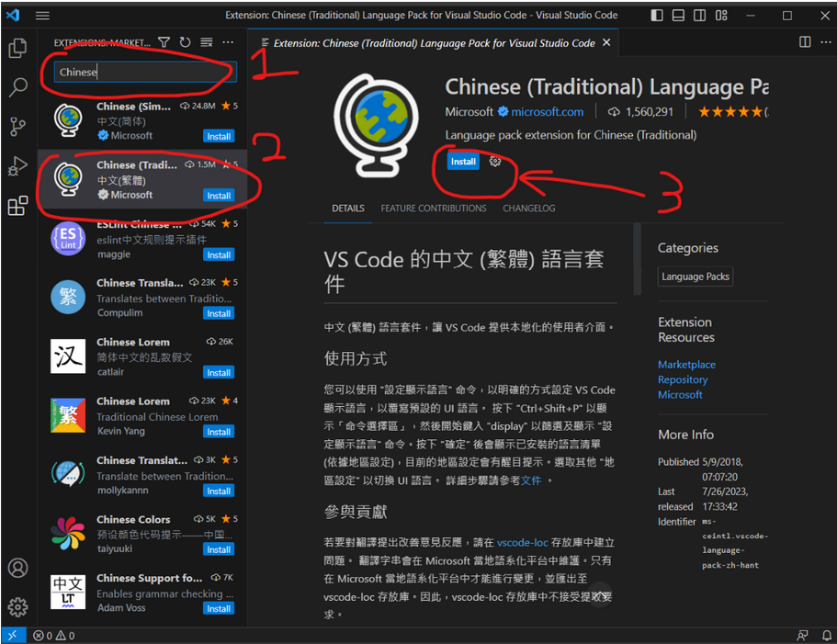
Task: Open the Run and Debug view
Action: (17, 166)
